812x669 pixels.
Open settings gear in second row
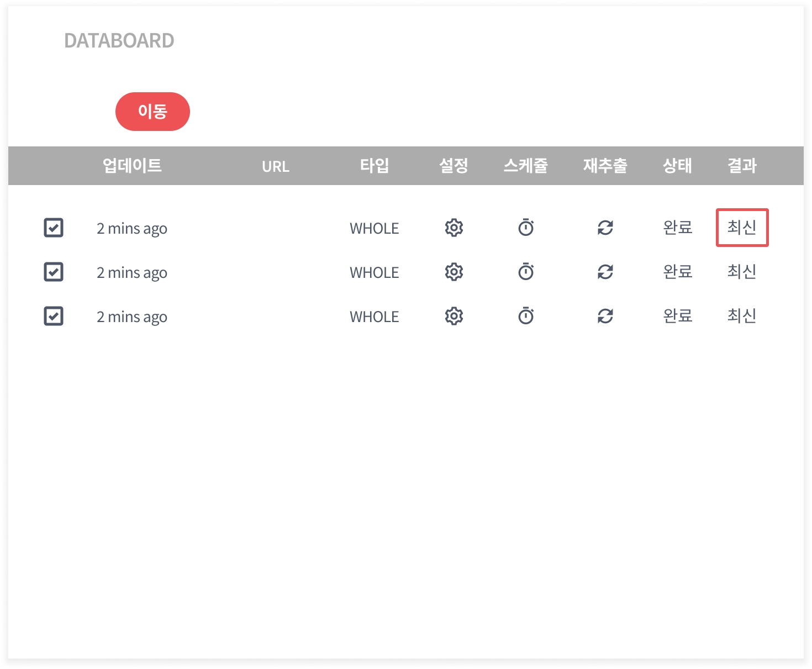click(x=454, y=272)
